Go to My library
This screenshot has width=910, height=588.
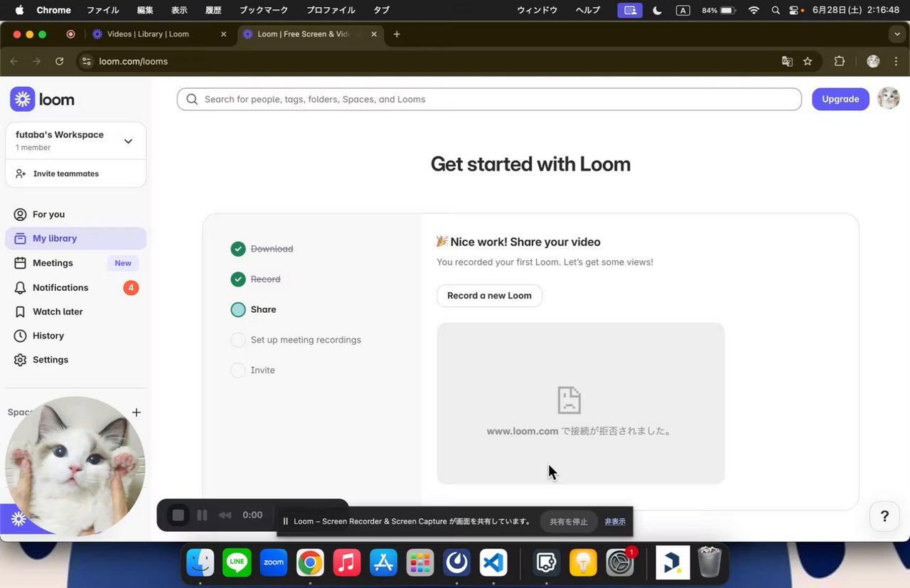pos(75,238)
